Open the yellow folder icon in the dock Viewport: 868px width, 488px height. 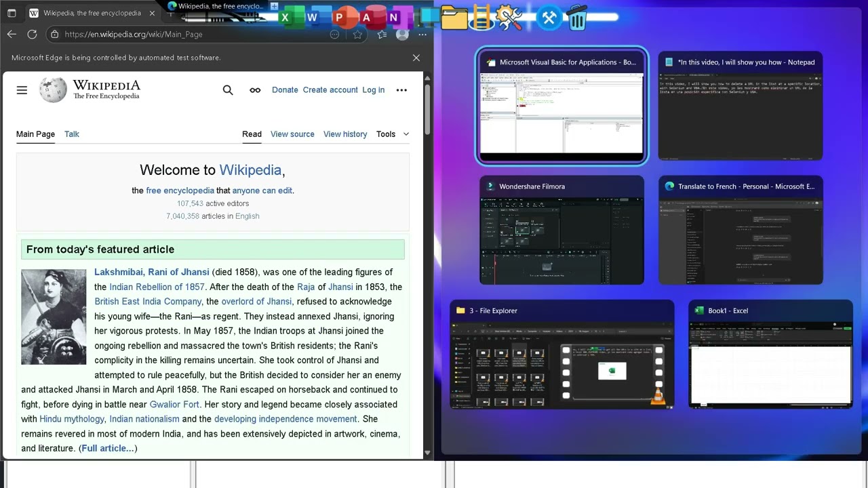(454, 18)
